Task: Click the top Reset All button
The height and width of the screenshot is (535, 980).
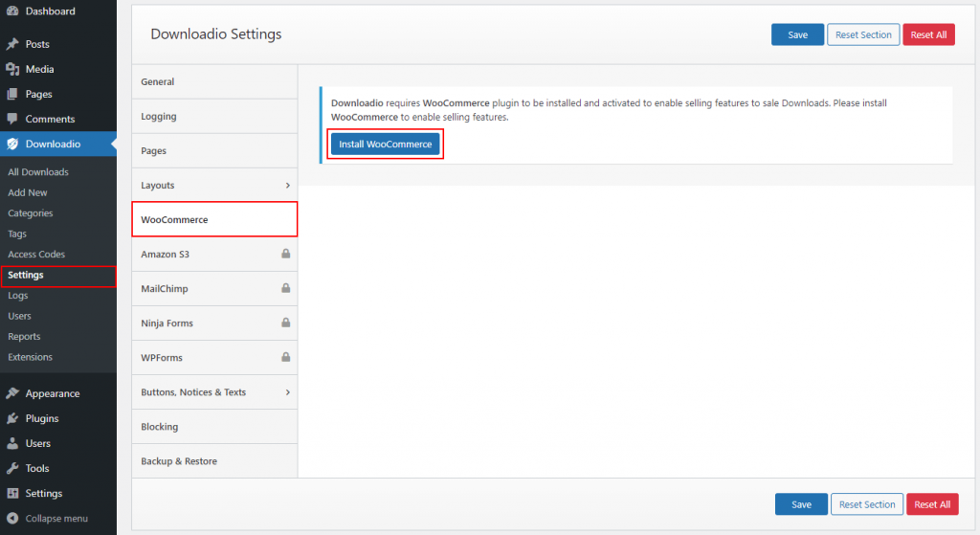Action: click(x=928, y=35)
